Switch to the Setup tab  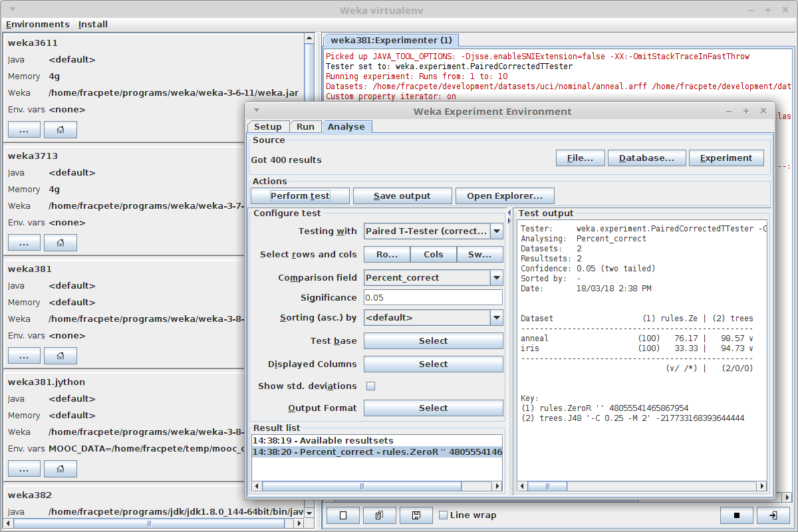(x=268, y=127)
